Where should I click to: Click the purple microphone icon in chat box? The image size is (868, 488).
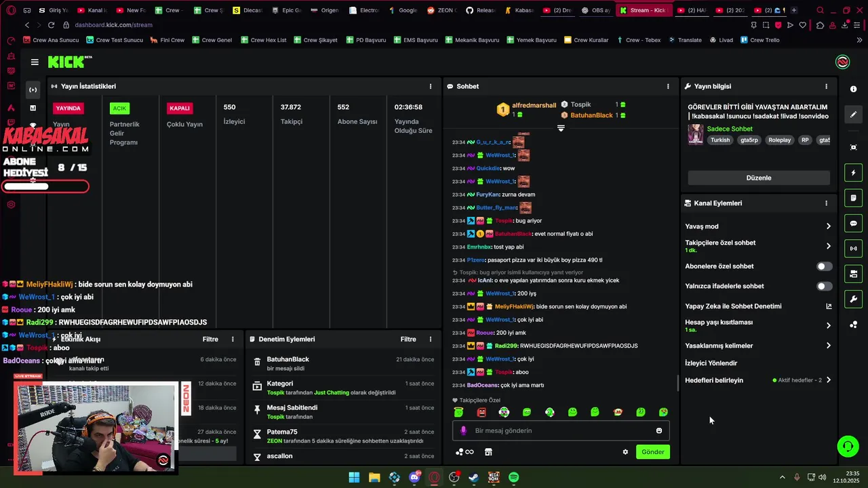[464, 430]
